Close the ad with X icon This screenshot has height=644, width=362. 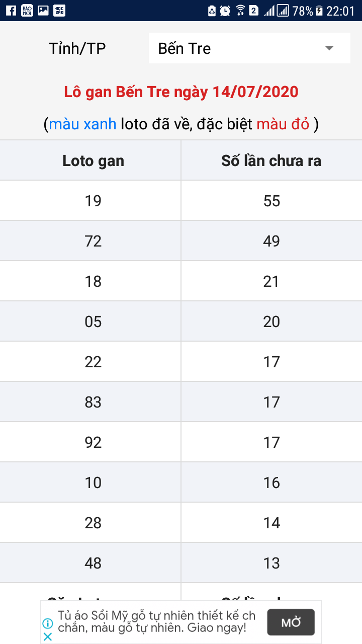click(48, 636)
